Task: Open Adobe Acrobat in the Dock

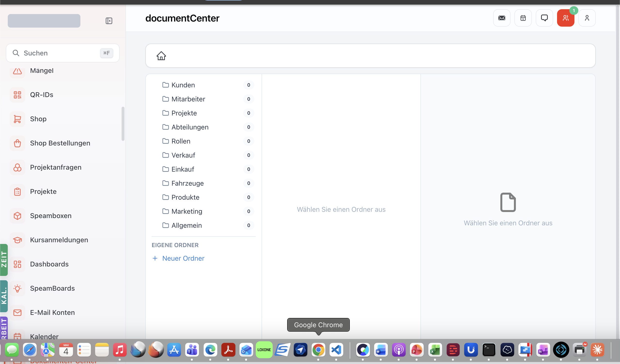Action: click(228, 350)
